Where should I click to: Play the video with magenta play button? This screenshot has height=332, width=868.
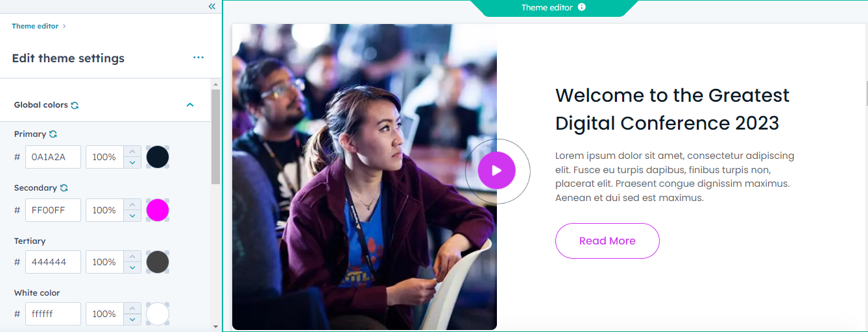(x=497, y=171)
